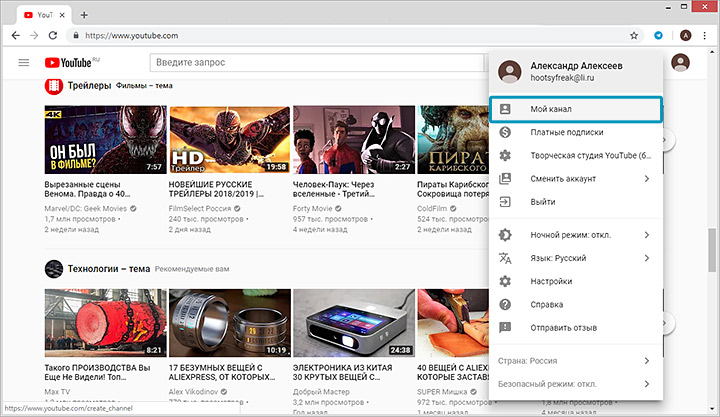This screenshot has height=417, width=720.
Task: Click the browser forward arrow
Action: pos(34,35)
